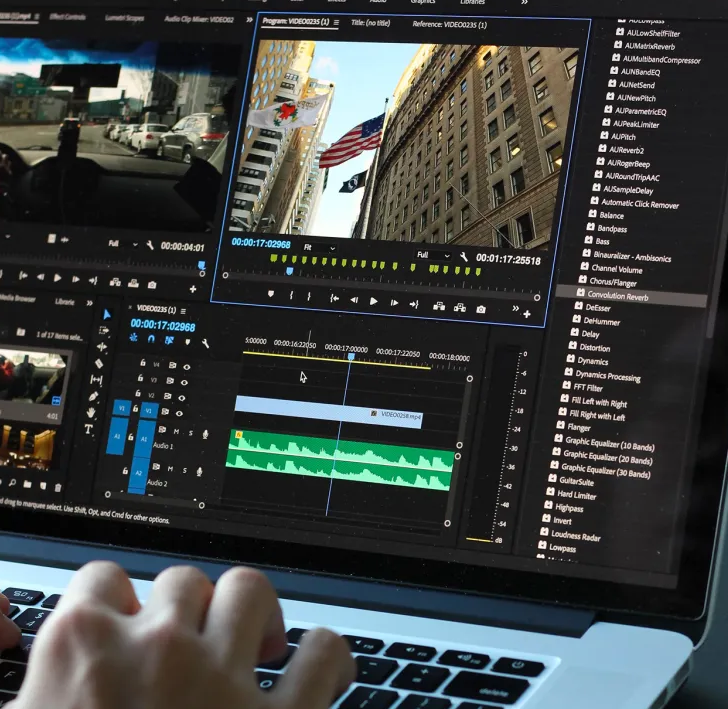This screenshot has width=728, height=709.
Task: Click Add Marker in Program monitor
Action: (x=271, y=294)
